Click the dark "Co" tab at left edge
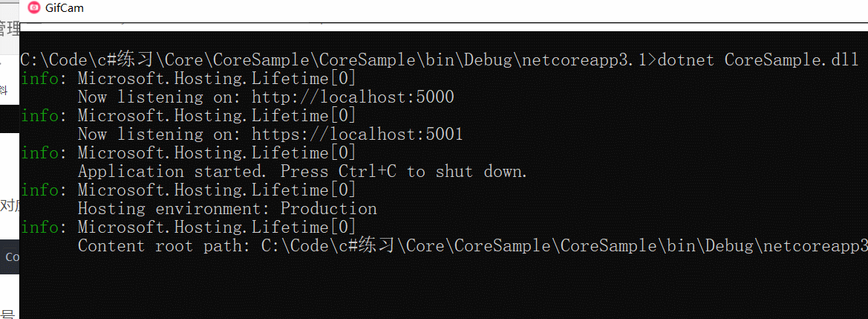 11,257
